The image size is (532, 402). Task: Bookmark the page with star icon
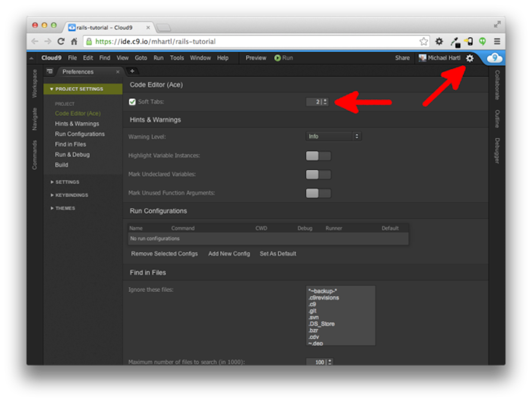pyautogui.click(x=423, y=41)
